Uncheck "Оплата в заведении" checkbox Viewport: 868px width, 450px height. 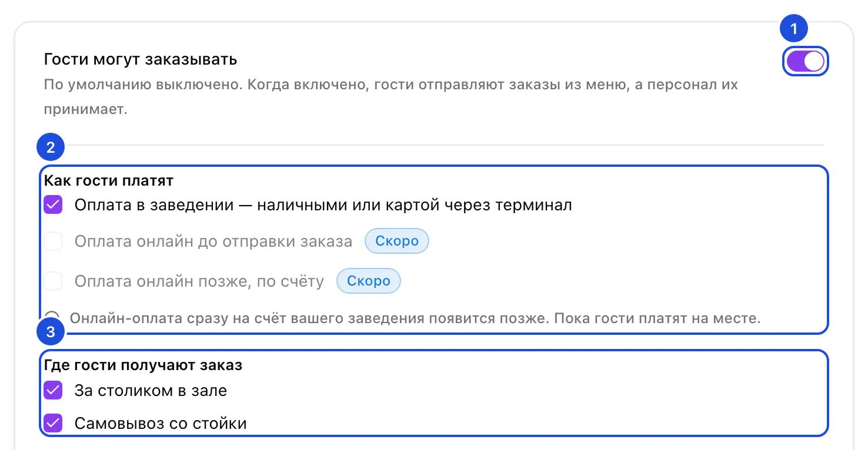pos(54,205)
